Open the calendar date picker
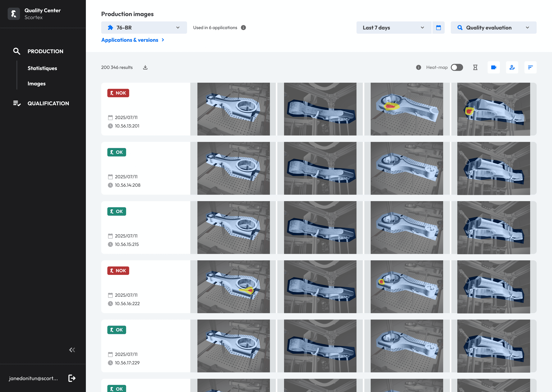 click(x=438, y=28)
